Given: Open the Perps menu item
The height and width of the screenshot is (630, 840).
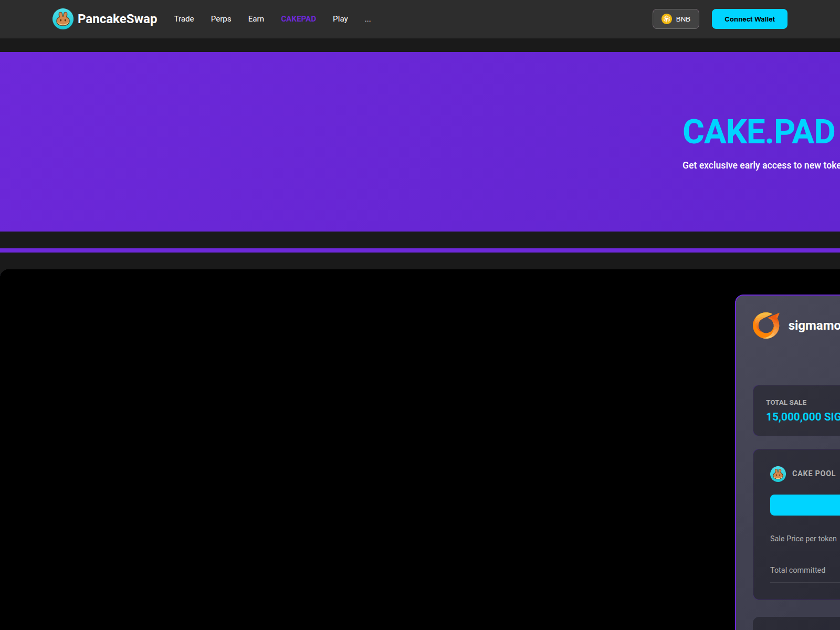Looking at the screenshot, I should coord(221,19).
